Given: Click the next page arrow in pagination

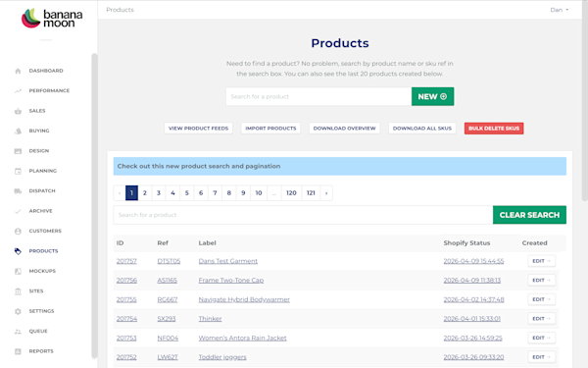Looking at the screenshot, I should click(x=326, y=193).
